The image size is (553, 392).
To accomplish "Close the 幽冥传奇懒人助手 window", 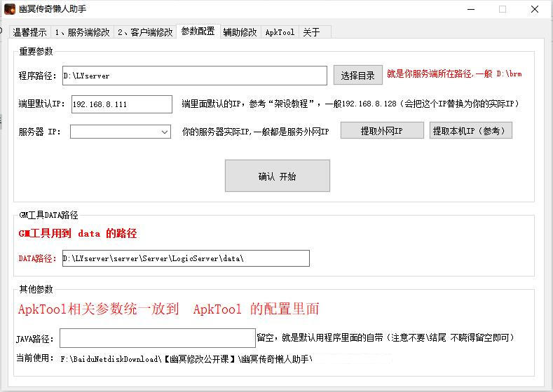I will [535, 9].
